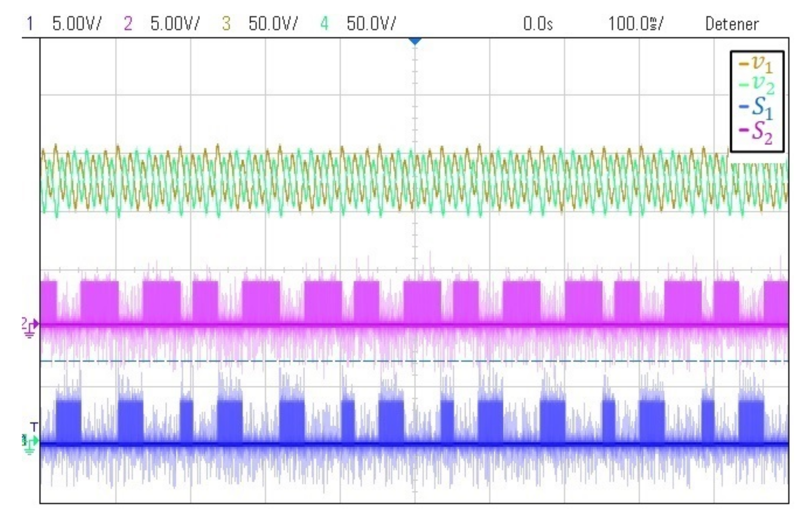Screen dimensions: 812x520
Task: Click channel 4 scale 50.0V/ readout
Action: (x=371, y=24)
